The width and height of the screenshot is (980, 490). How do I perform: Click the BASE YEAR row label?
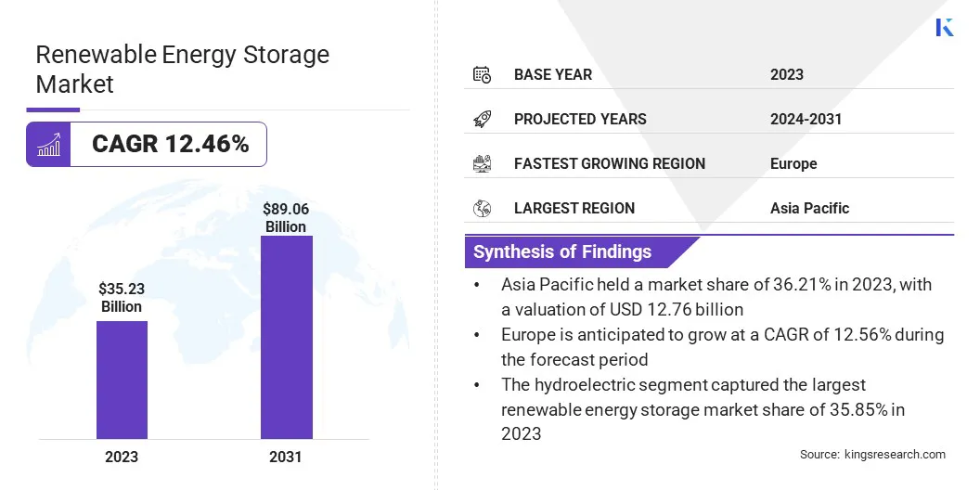coord(553,74)
